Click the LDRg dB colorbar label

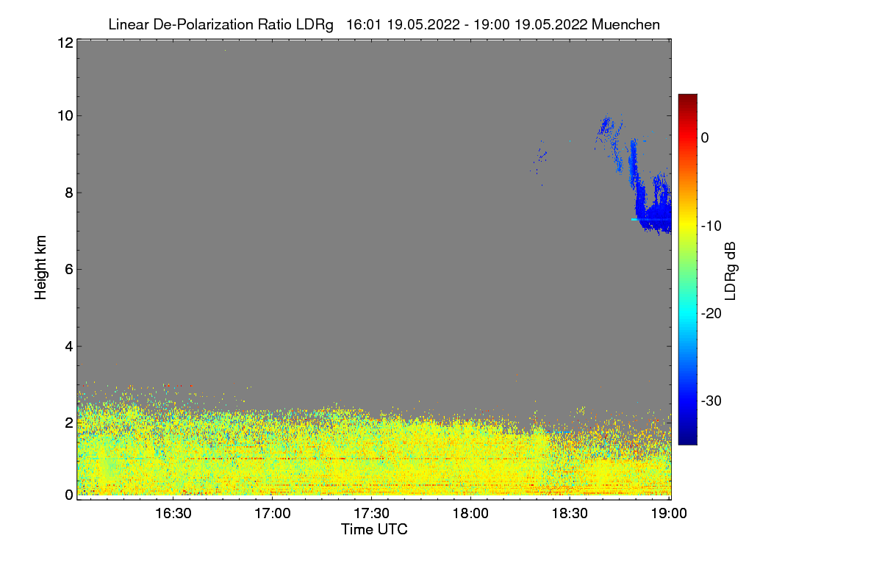pyautogui.click(x=731, y=270)
